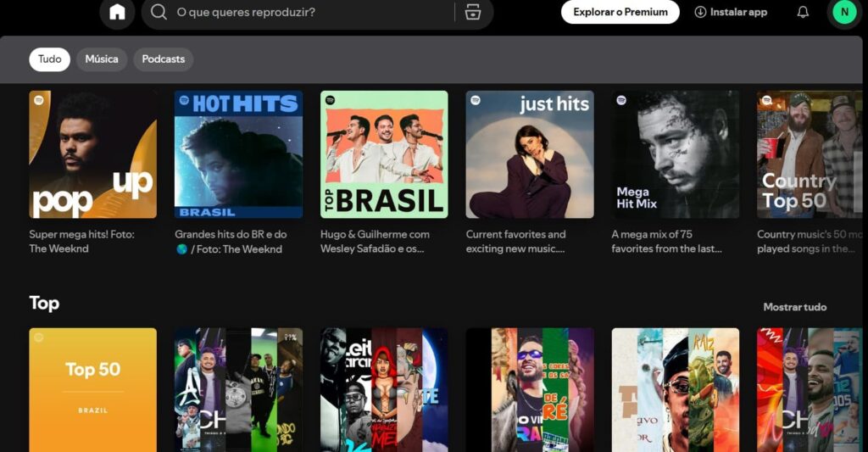Select the Música filter chip
The image size is (868, 452).
click(102, 59)
